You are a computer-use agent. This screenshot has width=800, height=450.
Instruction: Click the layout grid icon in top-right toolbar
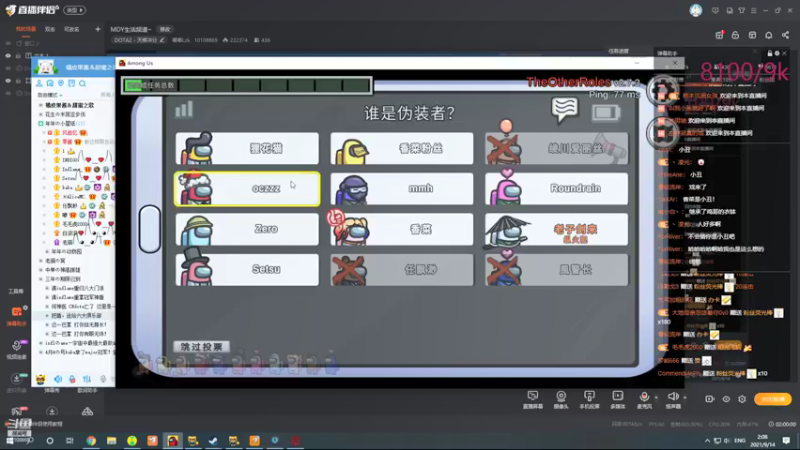(752, 35)
